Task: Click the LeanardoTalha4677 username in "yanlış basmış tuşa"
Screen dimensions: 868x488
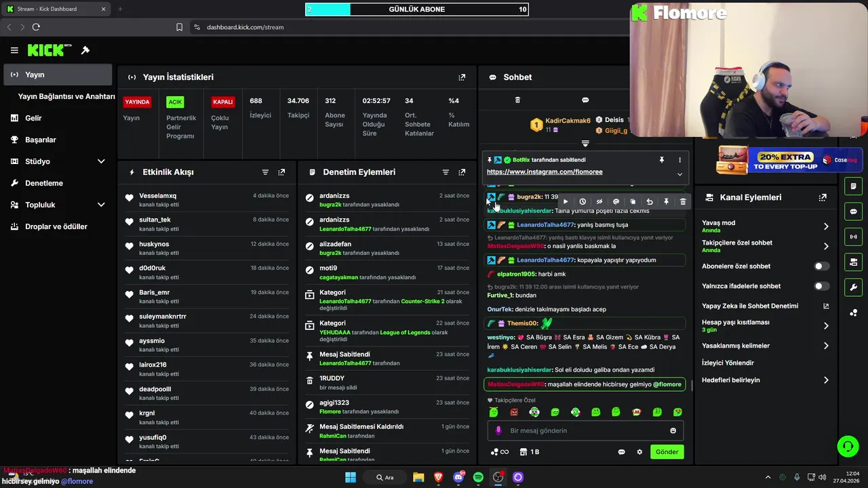Action: click(x=545, y=225)
